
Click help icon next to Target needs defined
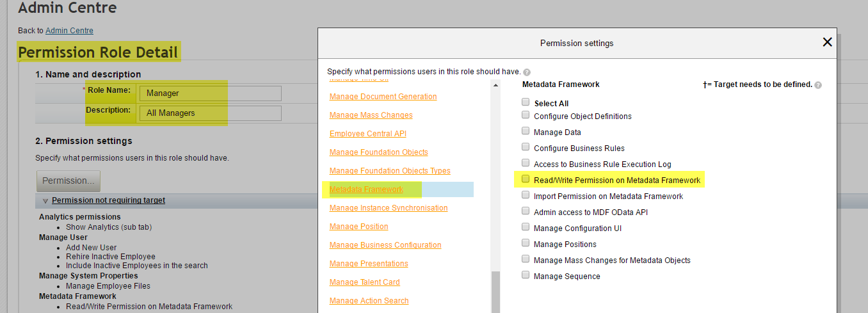[x=818, y=85]
